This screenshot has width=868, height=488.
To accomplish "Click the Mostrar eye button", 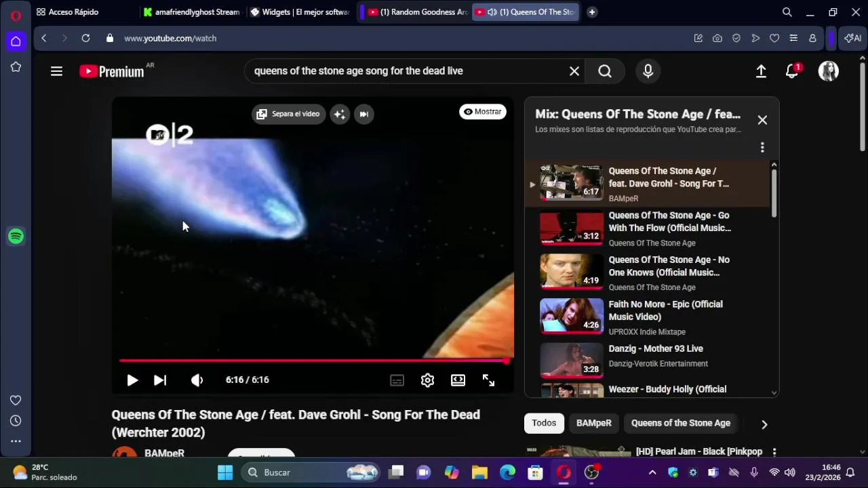I will (483, 112).
